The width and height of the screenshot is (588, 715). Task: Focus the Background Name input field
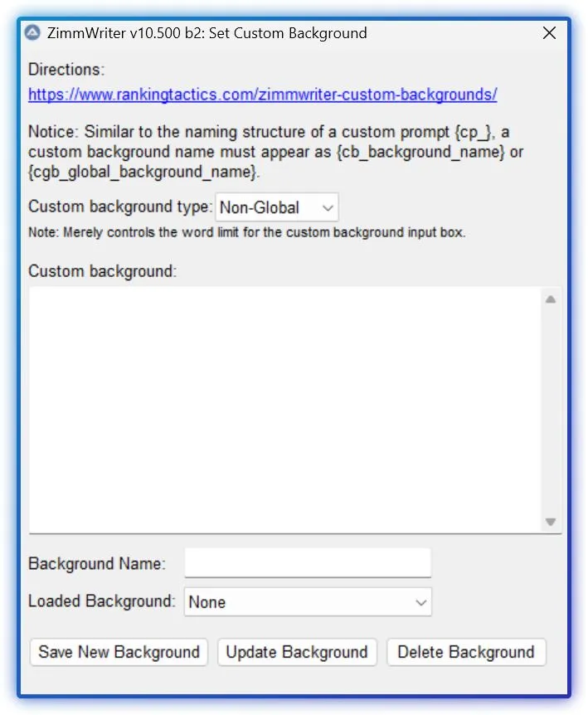click(x=308, y=562)
